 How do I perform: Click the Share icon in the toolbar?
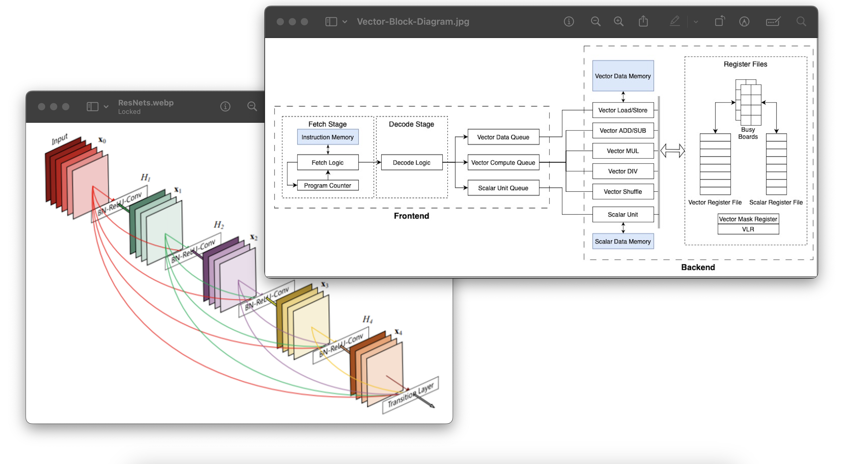click(643, 22)
